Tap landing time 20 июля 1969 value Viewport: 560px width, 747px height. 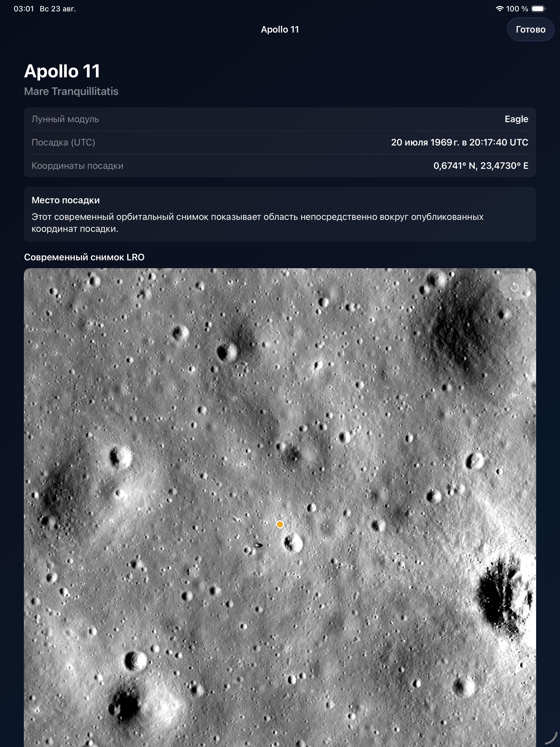click(x=460, y=142)
